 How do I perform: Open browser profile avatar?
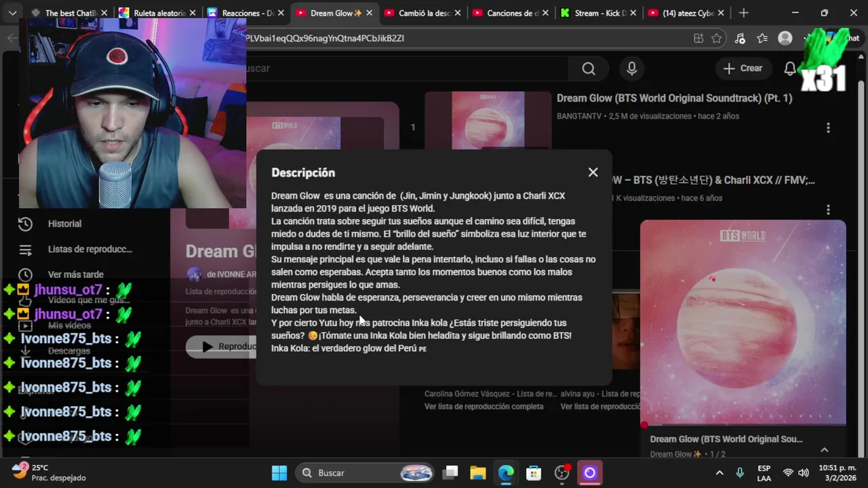pyautogui.click(x=785, y=39)
